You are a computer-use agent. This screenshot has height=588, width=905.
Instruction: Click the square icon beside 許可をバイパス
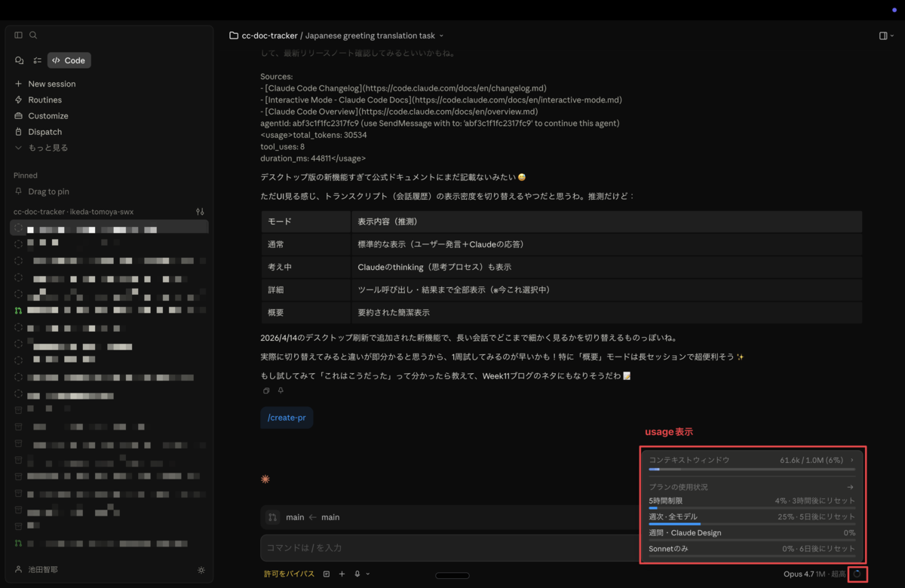(327, 574)
